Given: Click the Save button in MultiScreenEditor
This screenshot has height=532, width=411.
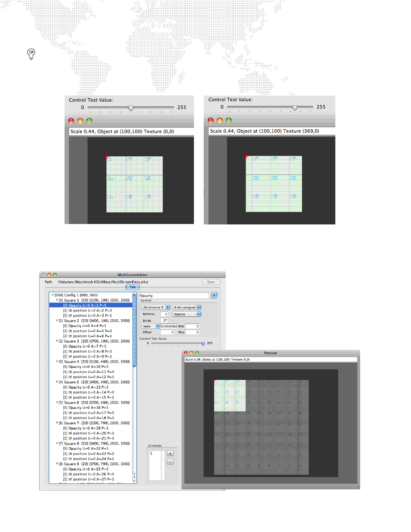Looking at the screenshot, I should [x=211, y=282].
